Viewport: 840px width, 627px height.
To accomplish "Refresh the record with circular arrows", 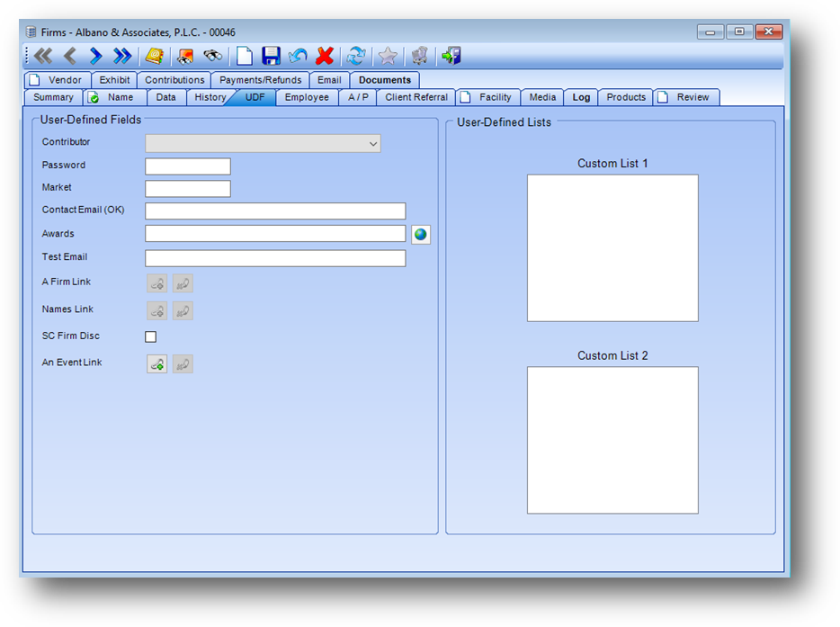I will [x=356, y=56].
